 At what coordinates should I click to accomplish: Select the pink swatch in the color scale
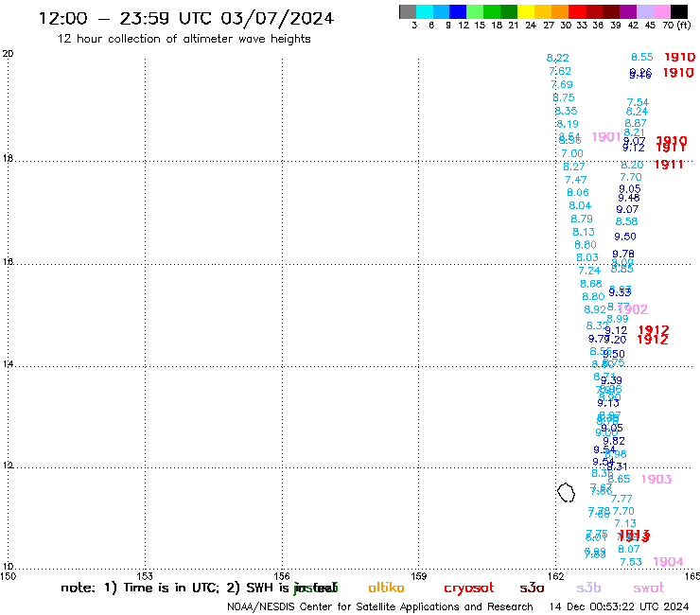(x=662, y=11)
